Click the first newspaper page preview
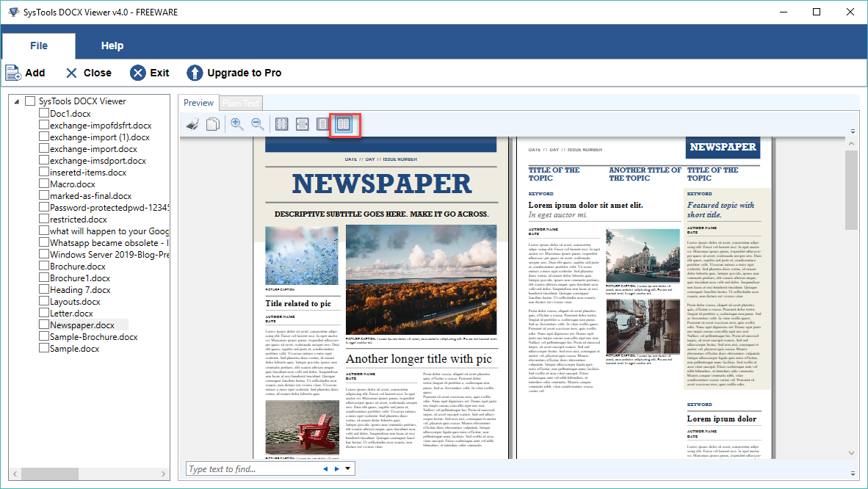 click(x=381, y=298)
